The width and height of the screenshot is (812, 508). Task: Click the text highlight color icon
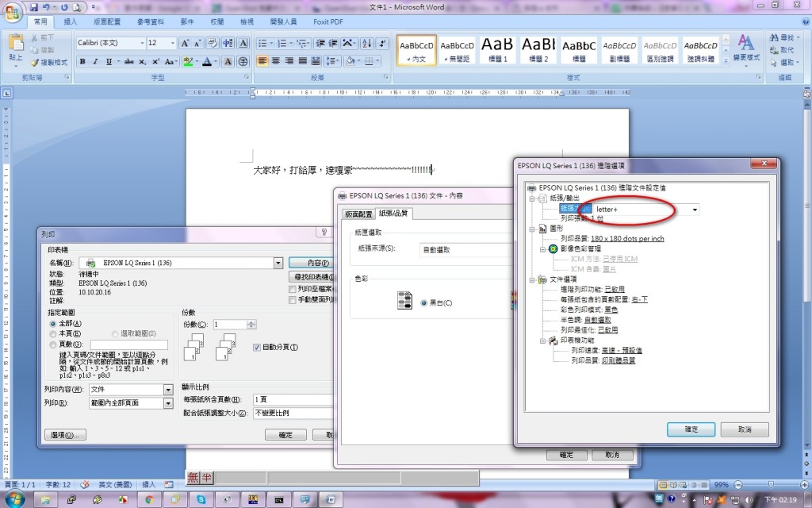point(188,61)
